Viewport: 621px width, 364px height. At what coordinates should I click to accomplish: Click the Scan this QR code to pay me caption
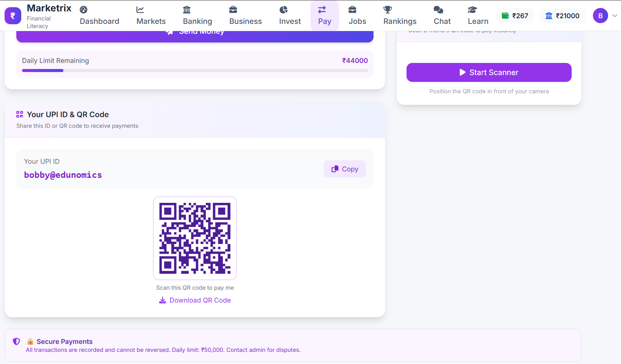coord(195,288)
